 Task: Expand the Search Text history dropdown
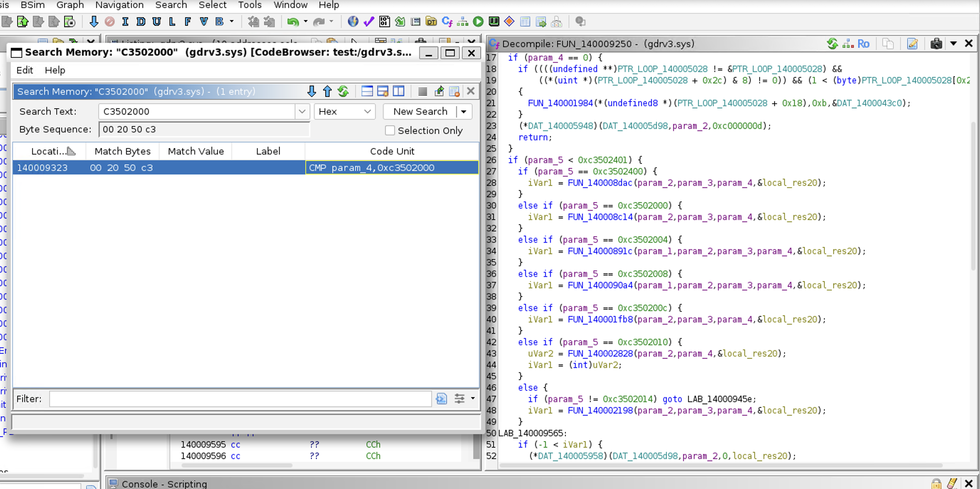click(x=302, y=111)
